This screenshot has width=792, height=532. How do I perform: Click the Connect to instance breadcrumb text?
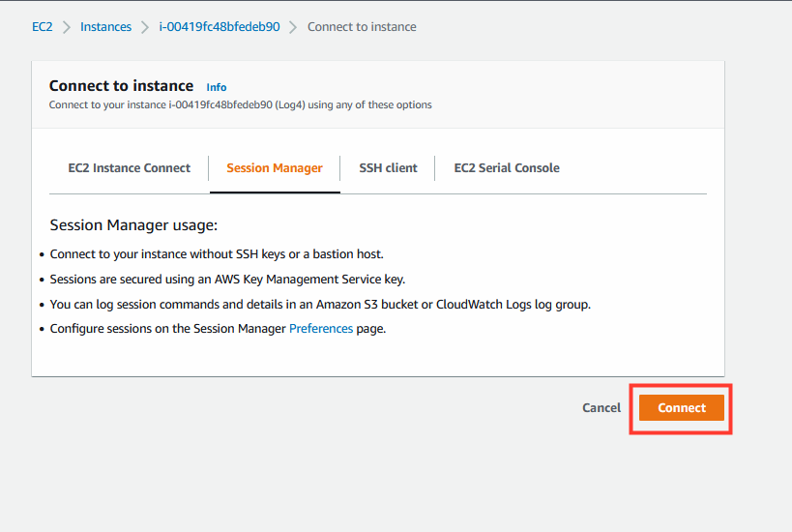pyautogui.click(x=362, y=27)
